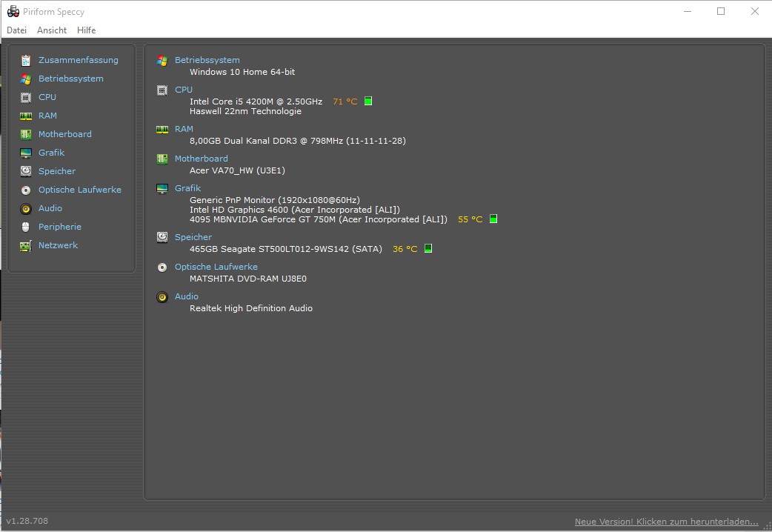Click the Windows flag icon beside Betriebssystem heading
Screen dimensions: 772x532
point(162,61)
